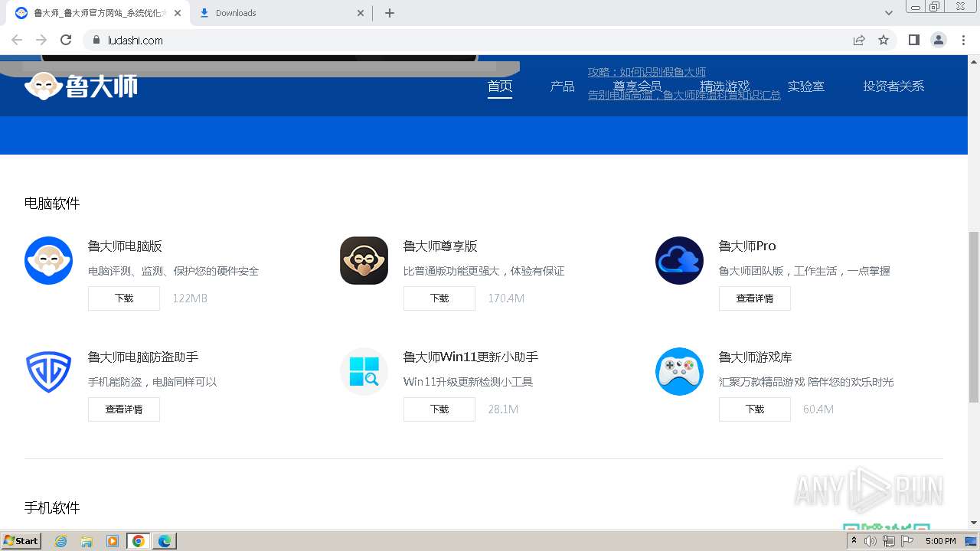Viewport: 980px width, 551px height.
Task: Open Windows Start menu
Action: click(x=21, y=541)
